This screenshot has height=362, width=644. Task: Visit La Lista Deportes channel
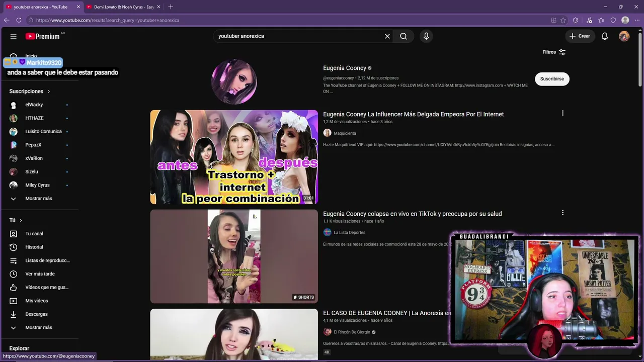pyautogui.click(x=349, y=233)
